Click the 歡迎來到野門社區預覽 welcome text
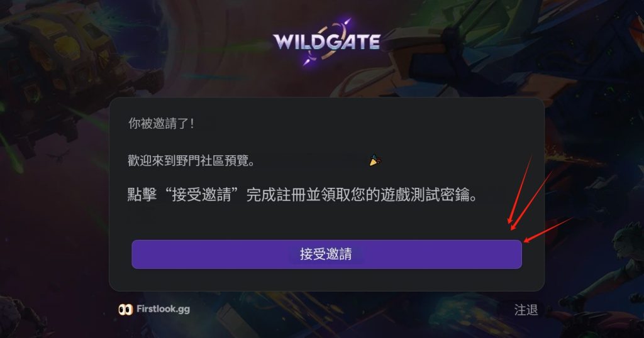The width and height of the screenshot is (644, 338). pyautogui.click(x=191, y=160)
